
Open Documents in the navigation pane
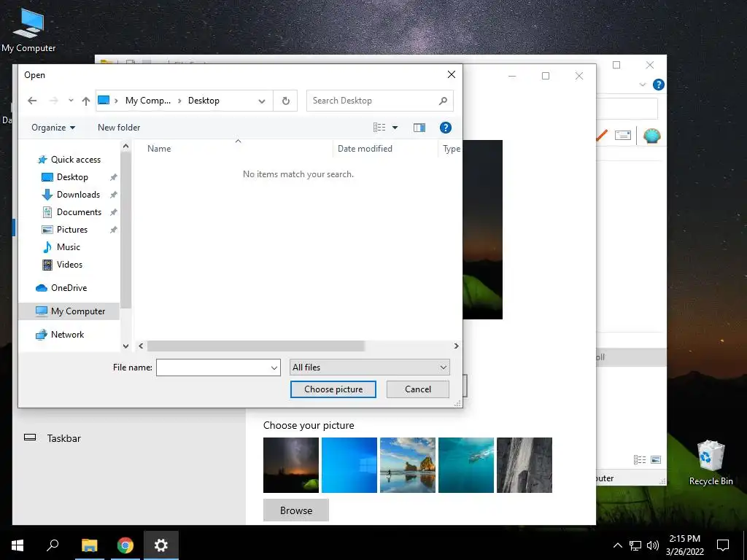tap(79, 212)
